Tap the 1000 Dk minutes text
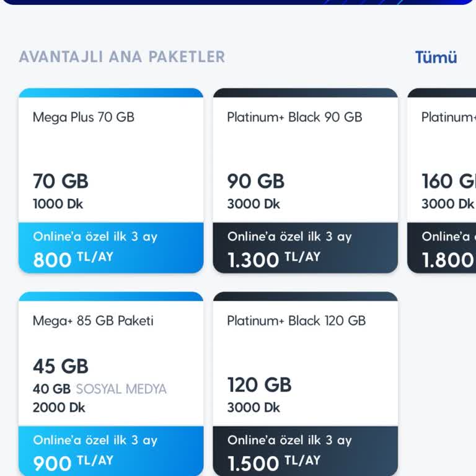The image size is (476, 476). [58, 204]
